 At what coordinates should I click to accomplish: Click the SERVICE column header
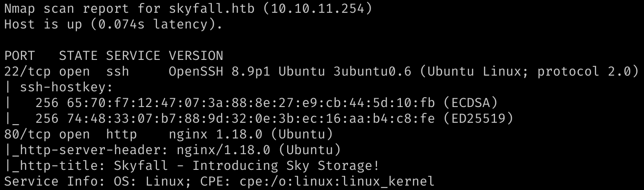click(133, 55)
